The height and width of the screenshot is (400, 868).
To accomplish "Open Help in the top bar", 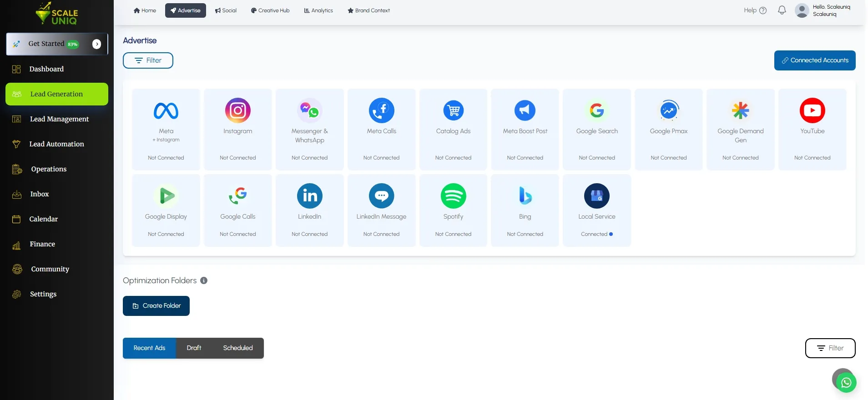I will point(755,10).
